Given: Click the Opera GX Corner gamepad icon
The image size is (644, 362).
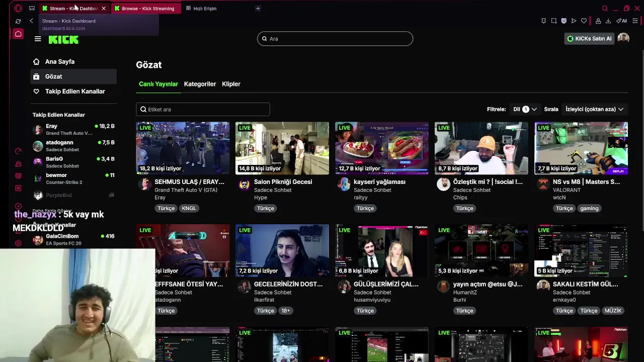Looking at the screenshot, I should 32,8.
